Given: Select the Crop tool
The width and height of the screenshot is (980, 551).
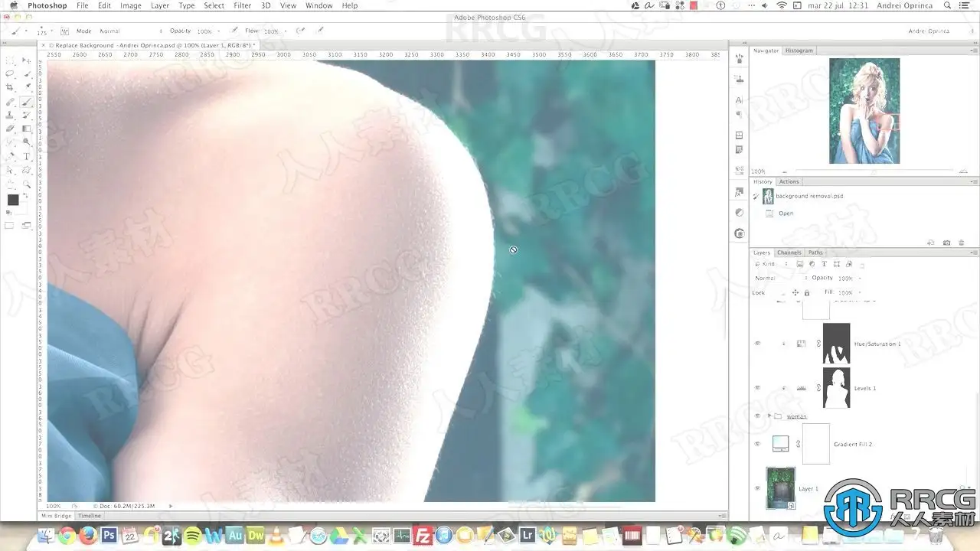Looking at the screenshot, I should pos(10,87).
